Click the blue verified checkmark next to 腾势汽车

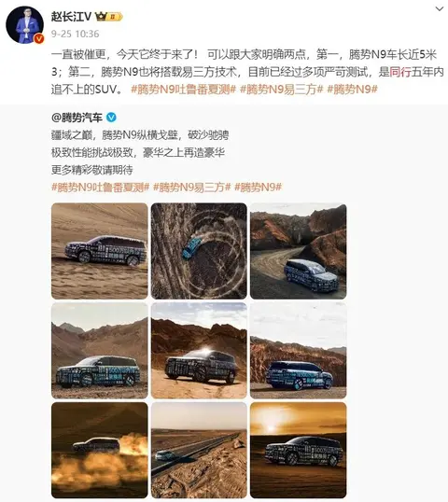click(111, 118)
